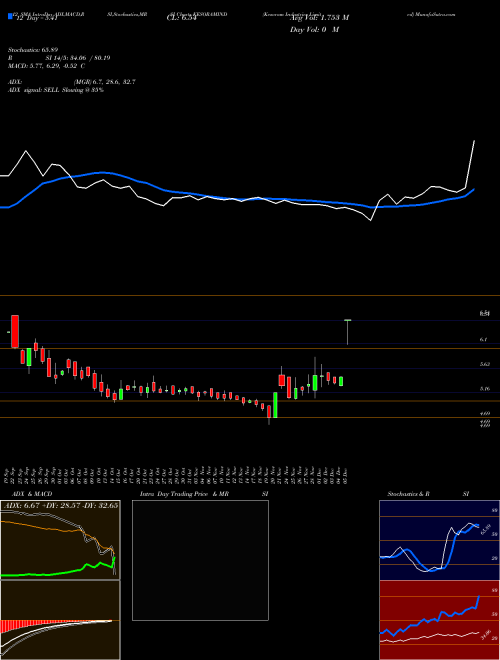Click the 'ADX & MACD' panel title
The width and height of the screenshot is (500, 660).
point(32,494)
